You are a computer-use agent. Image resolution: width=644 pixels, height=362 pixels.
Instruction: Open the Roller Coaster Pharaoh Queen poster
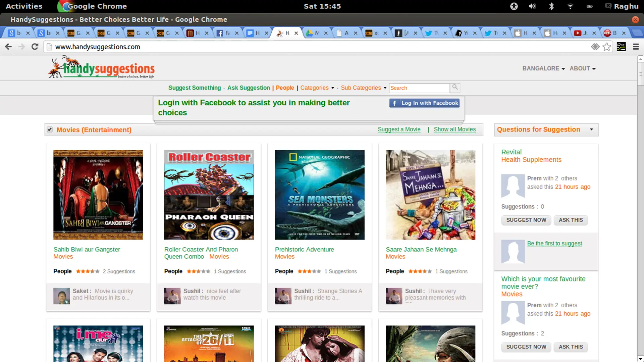[209, 195]
